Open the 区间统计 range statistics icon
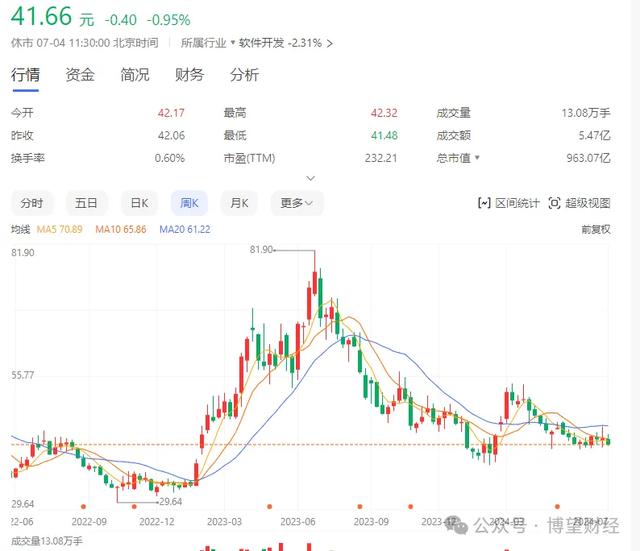640x551 pixels. point(484,203)
